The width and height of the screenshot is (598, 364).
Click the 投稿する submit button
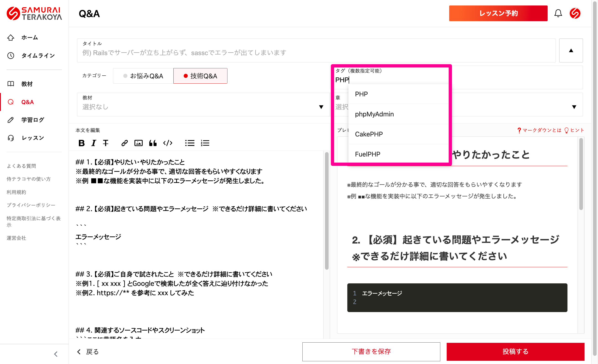tap(515, 351)
